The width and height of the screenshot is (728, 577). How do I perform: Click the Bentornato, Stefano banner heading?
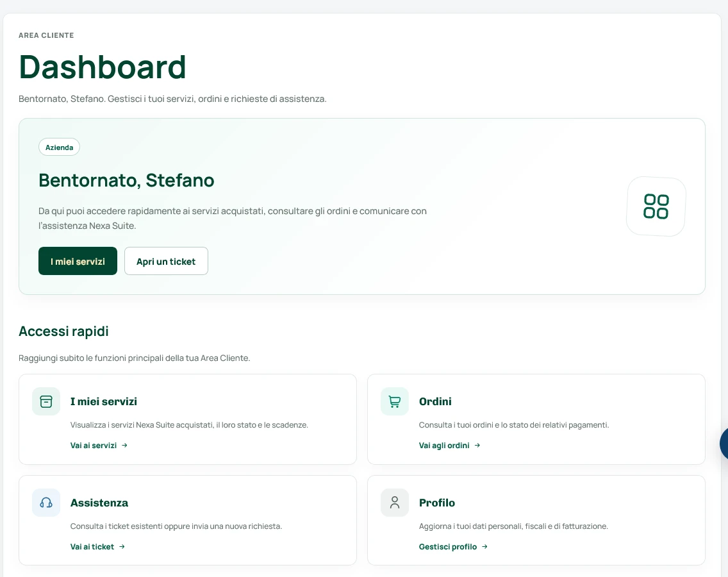[126, 180]
